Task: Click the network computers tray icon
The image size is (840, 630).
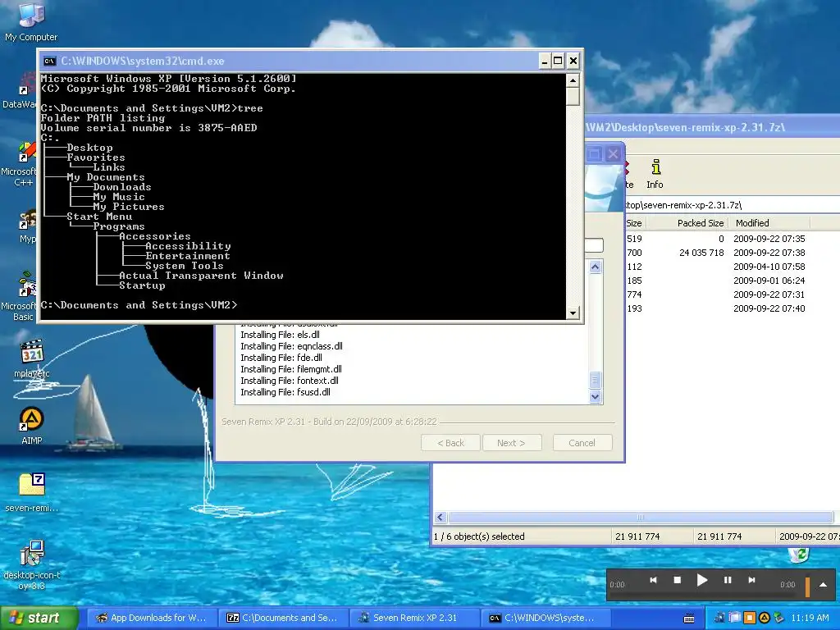Action: click(x=719, y=618)
